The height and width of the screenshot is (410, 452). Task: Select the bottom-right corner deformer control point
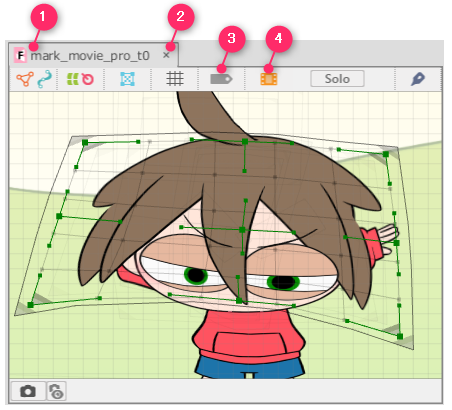click(x=400, y=336)
